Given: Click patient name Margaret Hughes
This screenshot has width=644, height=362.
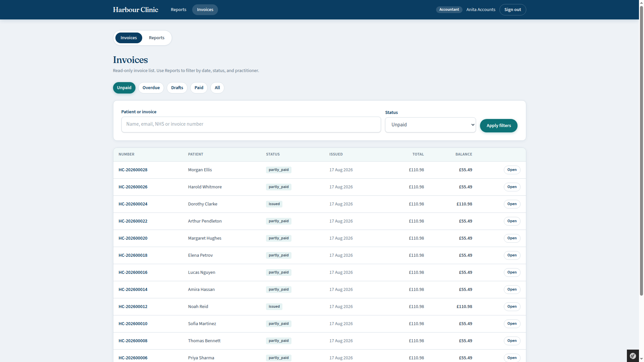Looking at the screenshot, I should [205, 238].
